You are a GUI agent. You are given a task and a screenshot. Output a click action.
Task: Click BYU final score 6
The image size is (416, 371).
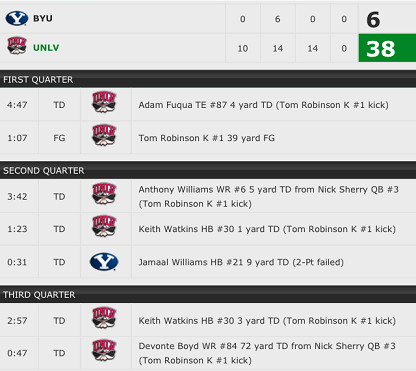tap(373, 19)
